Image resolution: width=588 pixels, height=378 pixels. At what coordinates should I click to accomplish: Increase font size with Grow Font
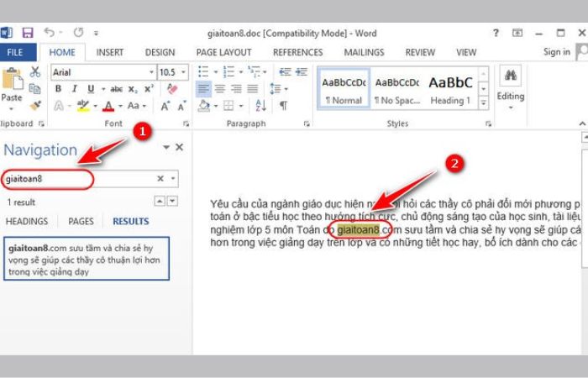point(165,106)
